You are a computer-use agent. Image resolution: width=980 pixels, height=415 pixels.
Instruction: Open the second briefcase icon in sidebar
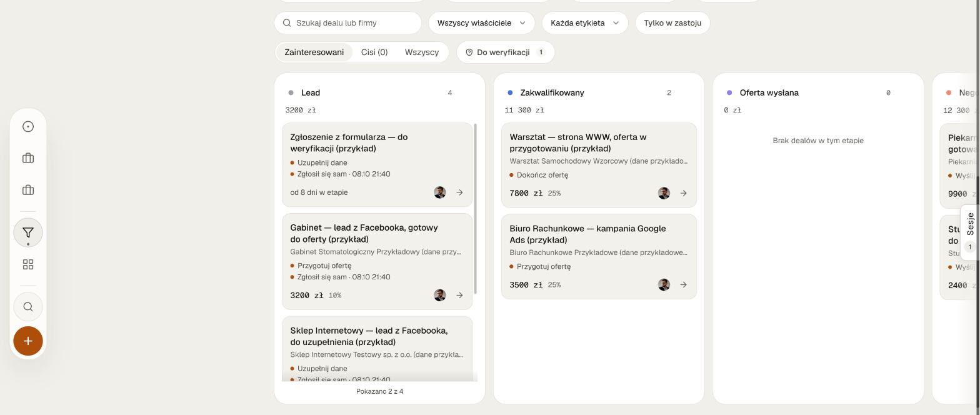[28, 190]
